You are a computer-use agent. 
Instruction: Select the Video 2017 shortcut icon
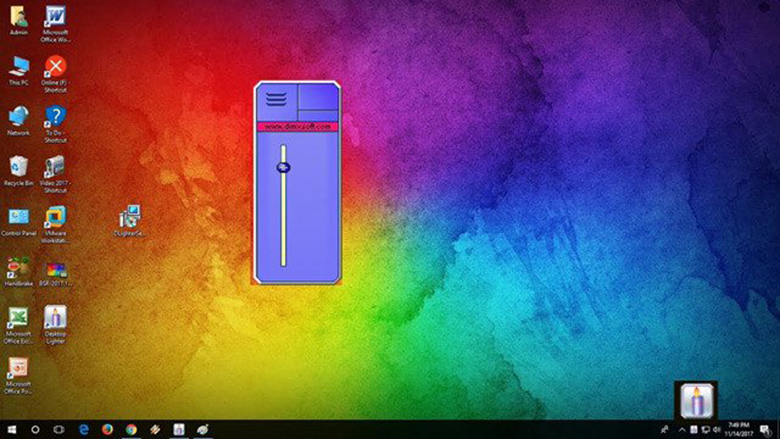coord(55,175)
